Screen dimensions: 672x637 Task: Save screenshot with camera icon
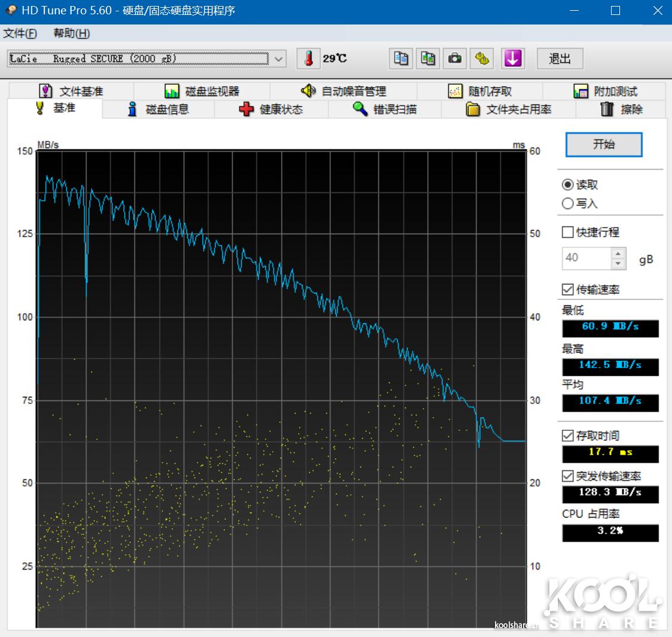pos(455,58)
